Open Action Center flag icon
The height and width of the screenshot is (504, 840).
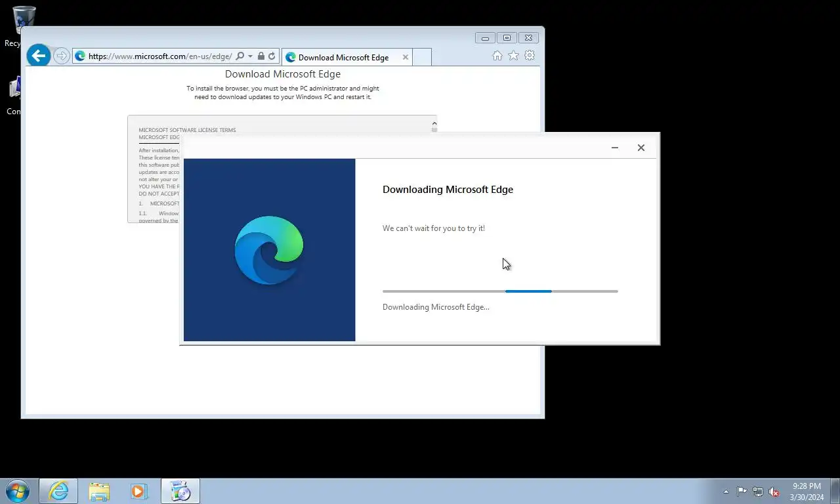742,492
